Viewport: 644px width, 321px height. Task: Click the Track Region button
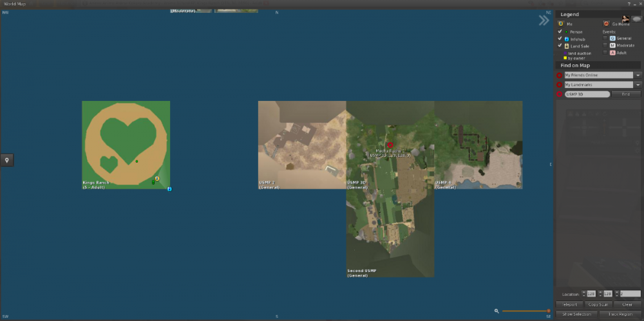click(x=620, y=314)
